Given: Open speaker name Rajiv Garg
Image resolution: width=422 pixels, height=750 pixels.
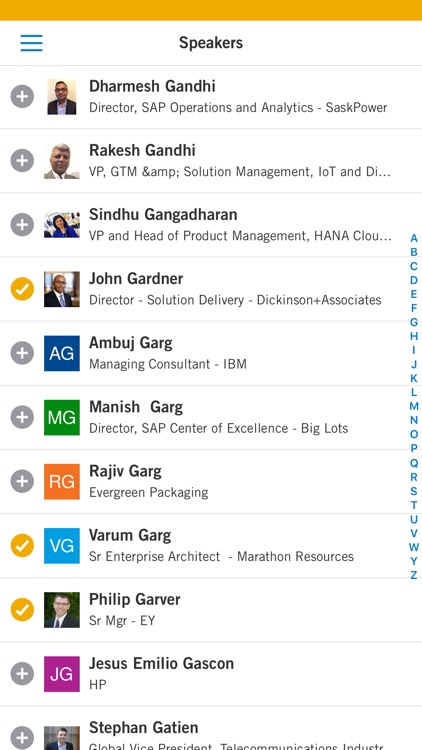Looking at the screenshot, I should (x=125, y=471).
